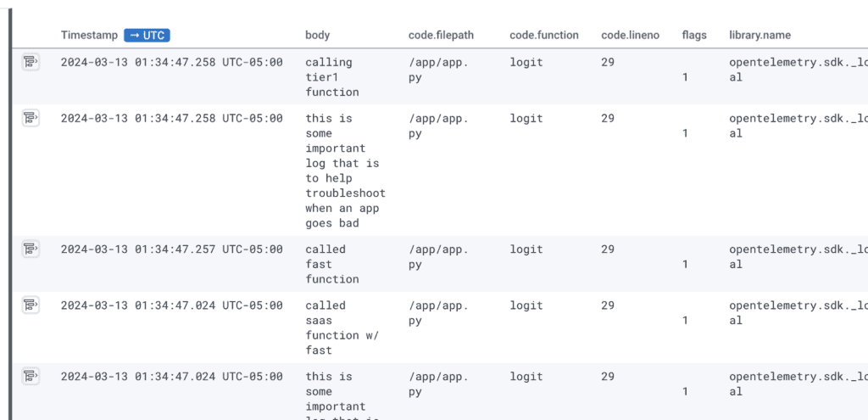Click the code.function column header
The height and width of the screenshot is (420, 868).
[544, 36]
